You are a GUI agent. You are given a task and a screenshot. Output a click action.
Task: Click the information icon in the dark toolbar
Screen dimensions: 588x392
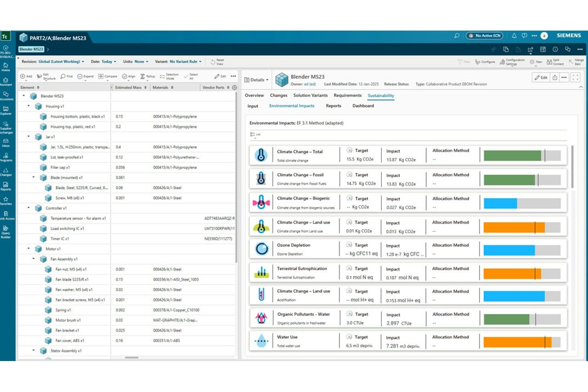[x=555, y=49]
